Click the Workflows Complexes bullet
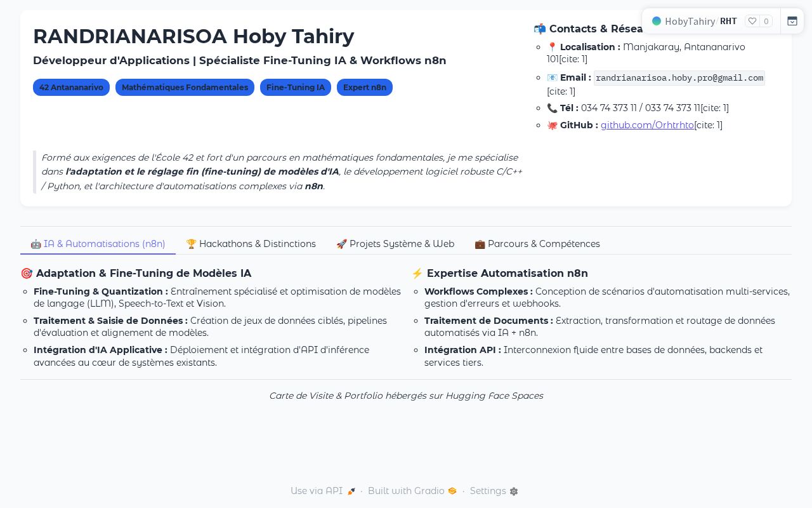 (608, 297)
